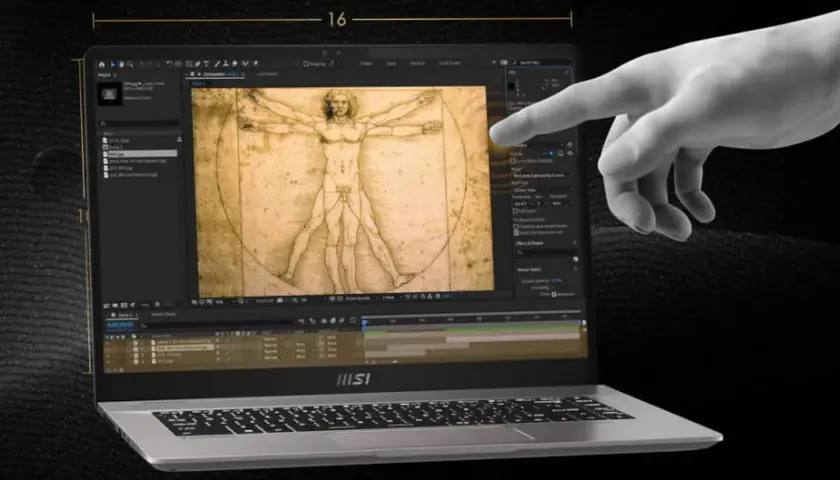Image resolution: width=840 pixels, height=480 pixels.
Task: Open the Current Time play-from dropdown
Action: 542,190
